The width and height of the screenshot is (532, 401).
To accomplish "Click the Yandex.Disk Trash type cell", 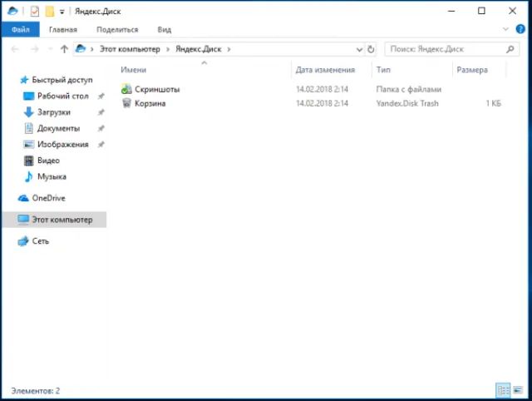I will (407, 103).
